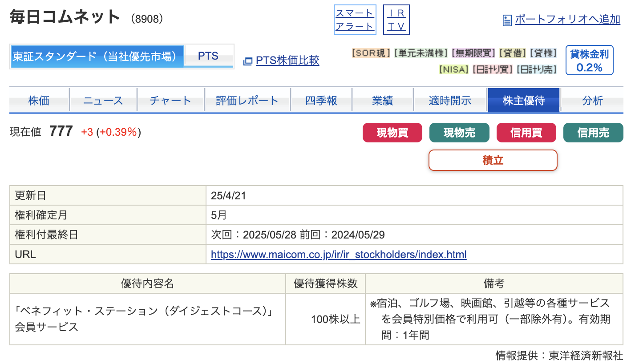Click the NISA label badge
The width and height of the screenshot is (631, 364).
(454, 69)
